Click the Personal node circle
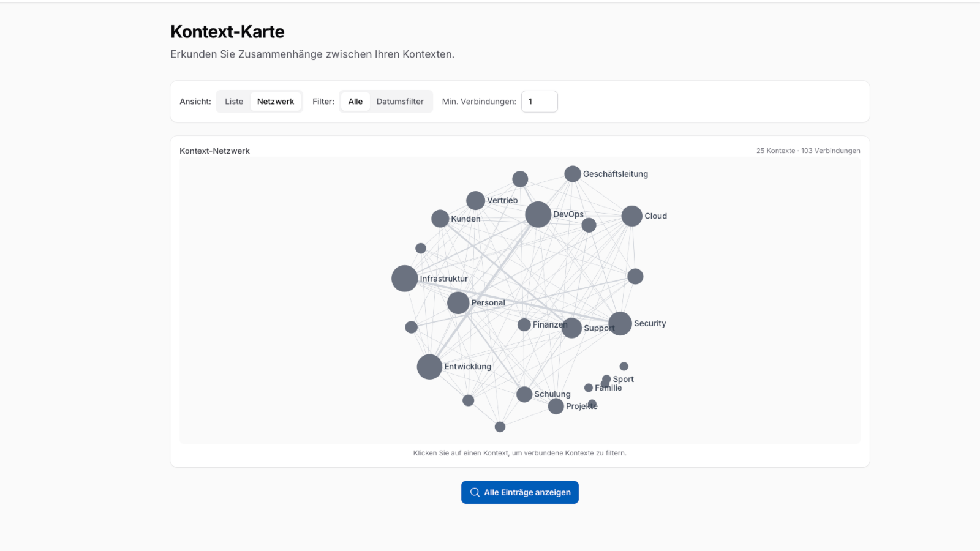 click(458, 302)
